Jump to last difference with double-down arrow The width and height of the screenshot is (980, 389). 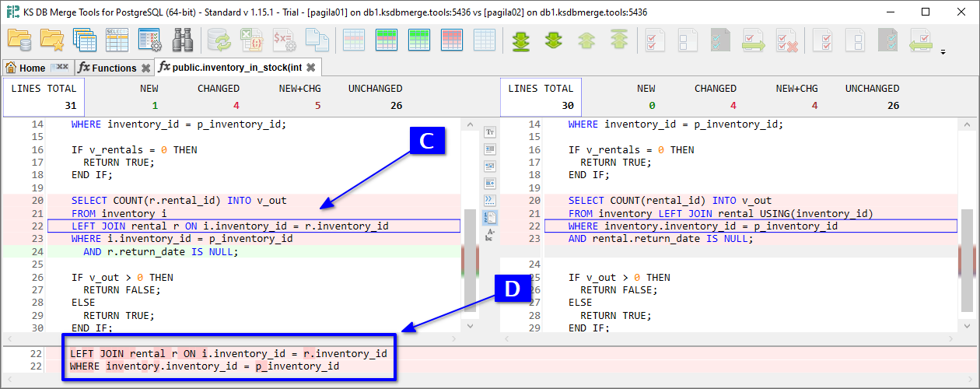tap(521, 40)
